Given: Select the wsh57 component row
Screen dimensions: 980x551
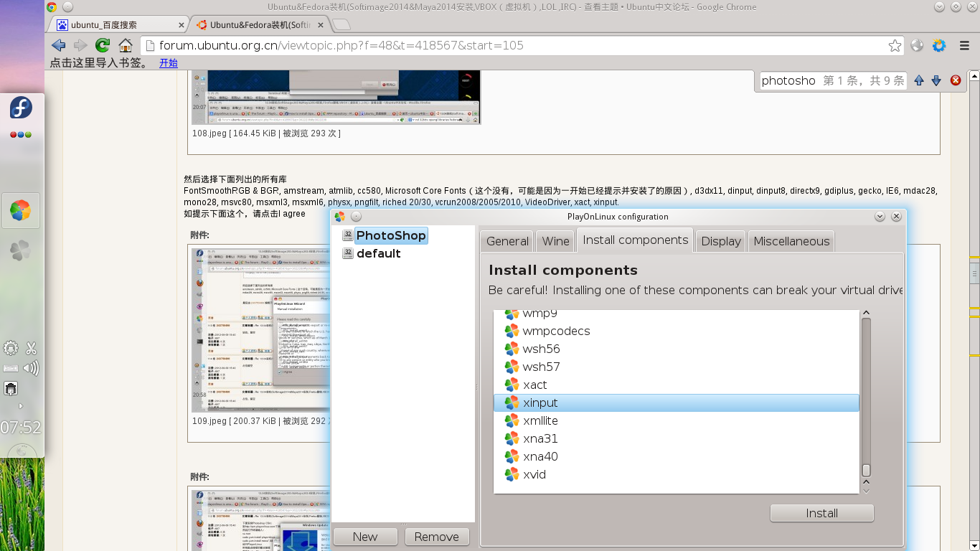Looking at the screenshot, I should (677, 367).
